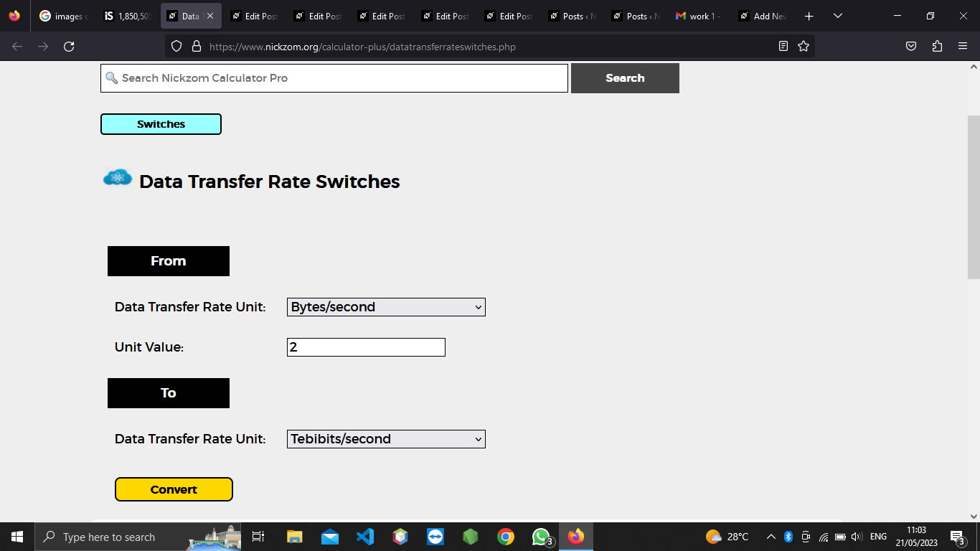Click the volume speaker tray icon

(x=857, y=537)
